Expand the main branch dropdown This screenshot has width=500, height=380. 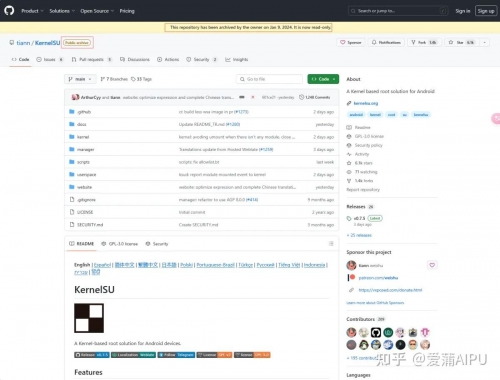pyautogui.click(x=80, y=79)
